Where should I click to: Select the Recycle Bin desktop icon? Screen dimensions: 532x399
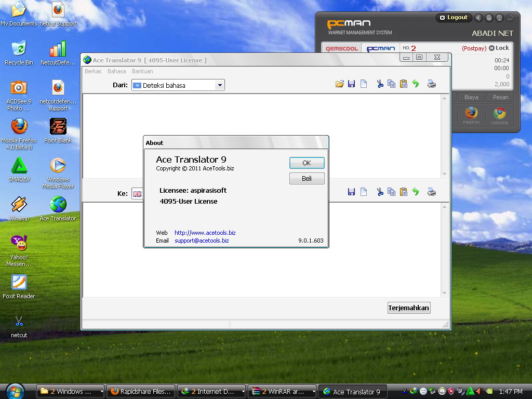point(19,52)
